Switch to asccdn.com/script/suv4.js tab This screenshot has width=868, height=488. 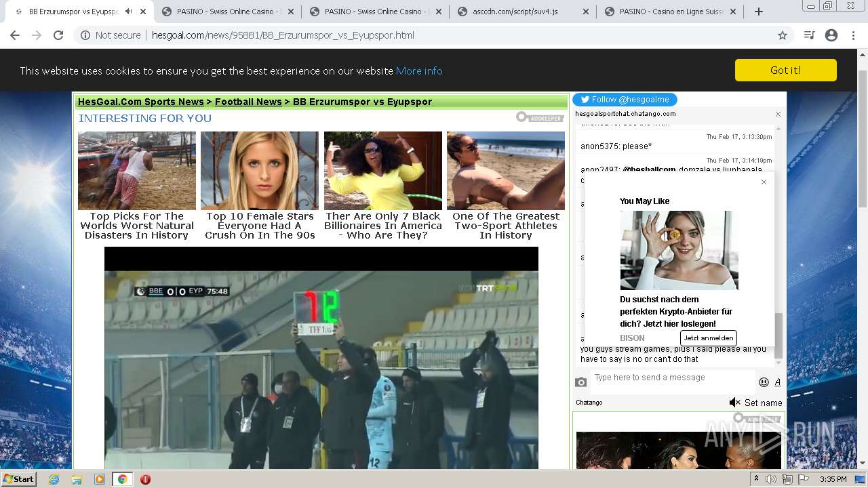pyautogui.click(x=523, y=12)
